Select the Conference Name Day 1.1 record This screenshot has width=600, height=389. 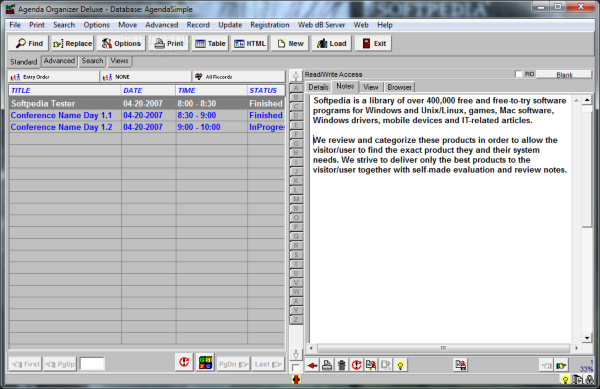tap(147, 115)
